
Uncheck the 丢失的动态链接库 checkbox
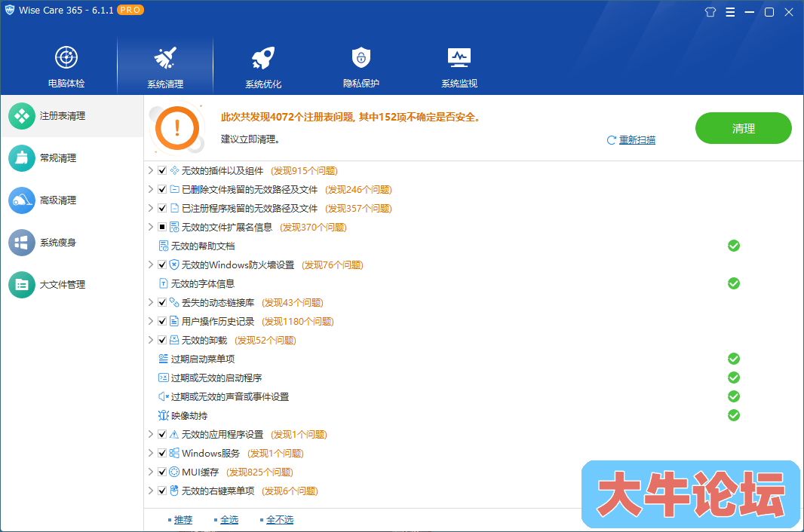pyautogui.click(x=162, y=302)
